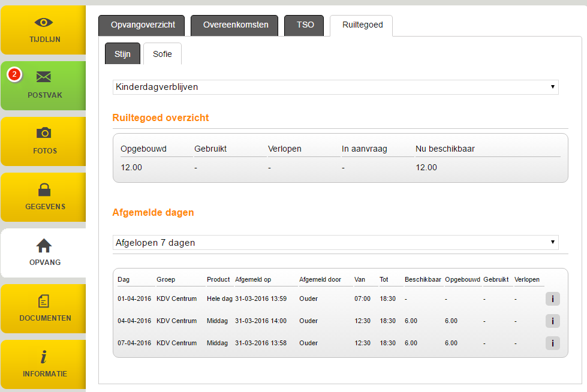
Task: Open the Tijdlijn eye icon
Action: click(x=44, y=22)
